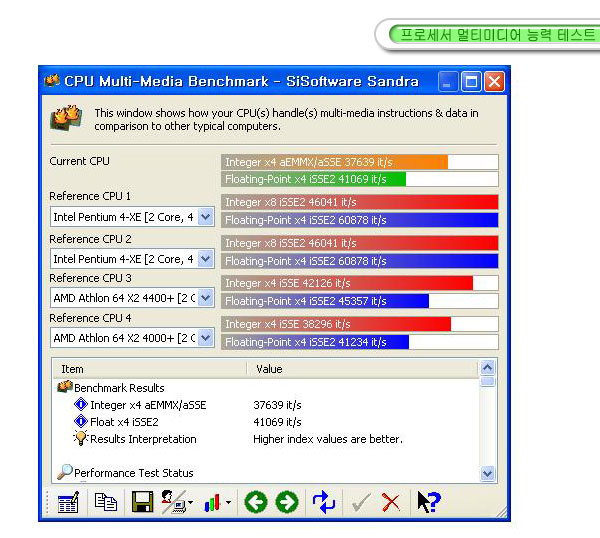Click the Current CPU label
Image resolution: width=600 pixels, height=538 pixels.
coord(79,161)
